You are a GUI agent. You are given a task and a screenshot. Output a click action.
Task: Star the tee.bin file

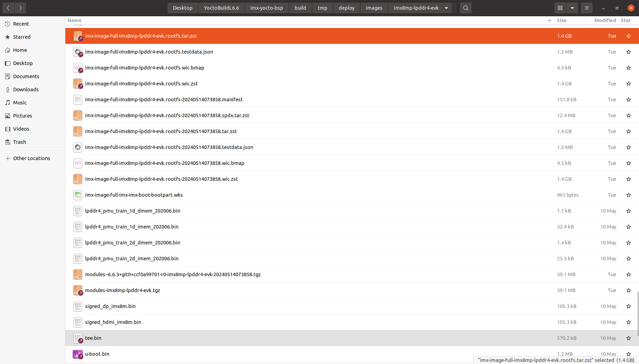tap(628, 338)
